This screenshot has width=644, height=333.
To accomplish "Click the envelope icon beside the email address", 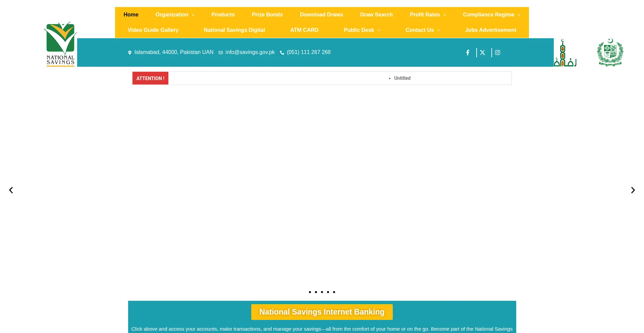I will coord(221,53).
